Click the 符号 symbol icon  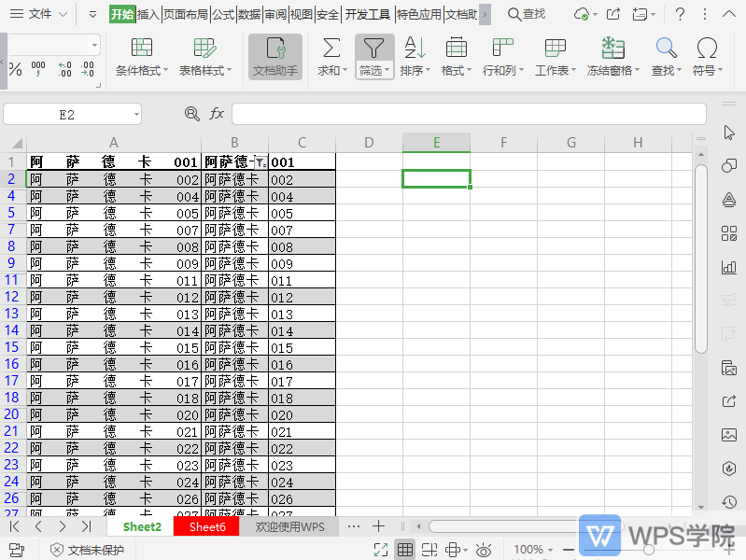pyautogui.click(x=707, y=49)
